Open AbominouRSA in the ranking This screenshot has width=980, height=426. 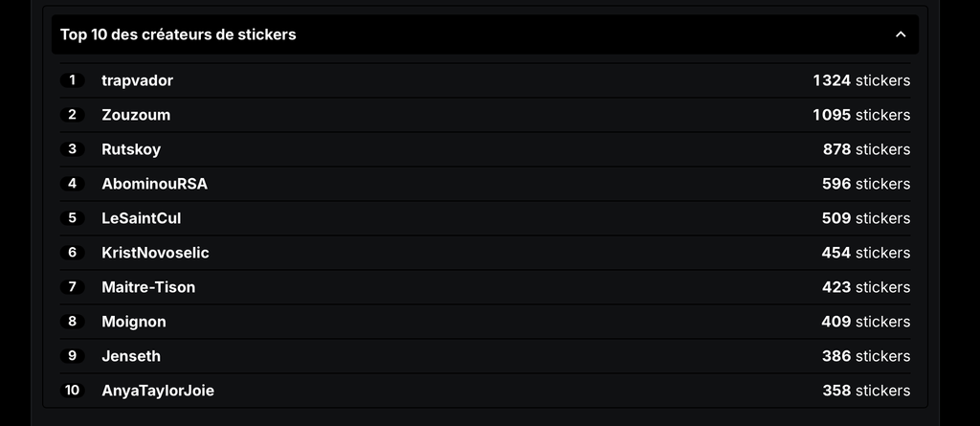point(154,184)
